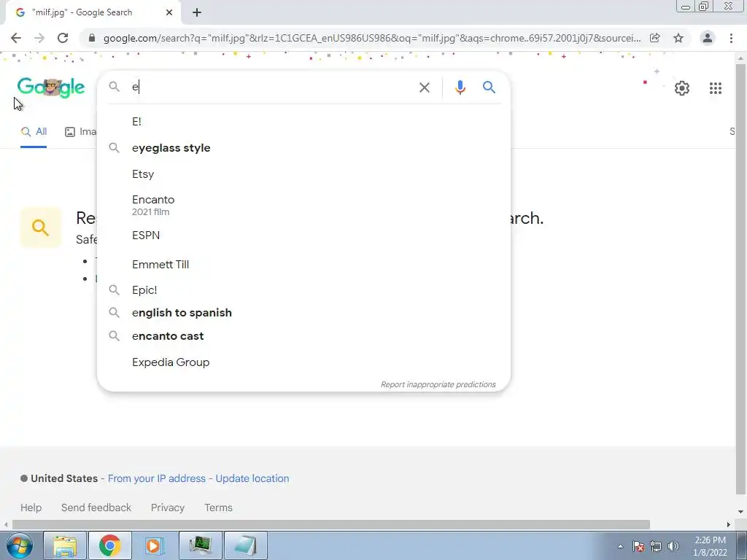
Task: Open File Explorer from the taskbar
Action: coord(65,545)
